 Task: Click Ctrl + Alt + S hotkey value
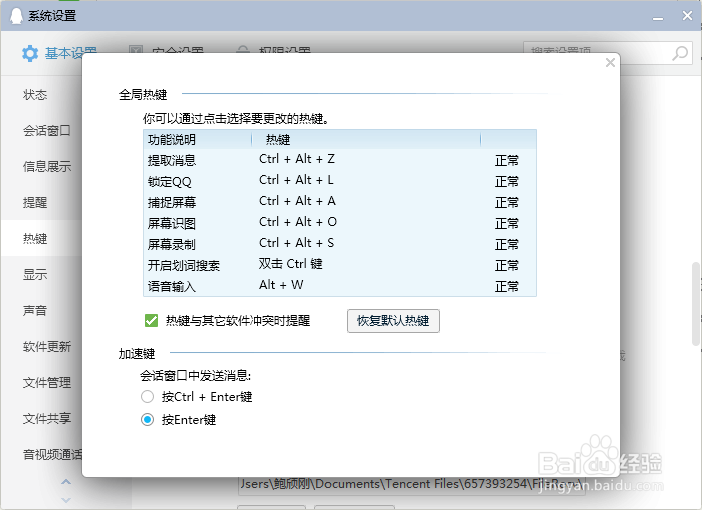pyautogui.click(x=296, y=243)
